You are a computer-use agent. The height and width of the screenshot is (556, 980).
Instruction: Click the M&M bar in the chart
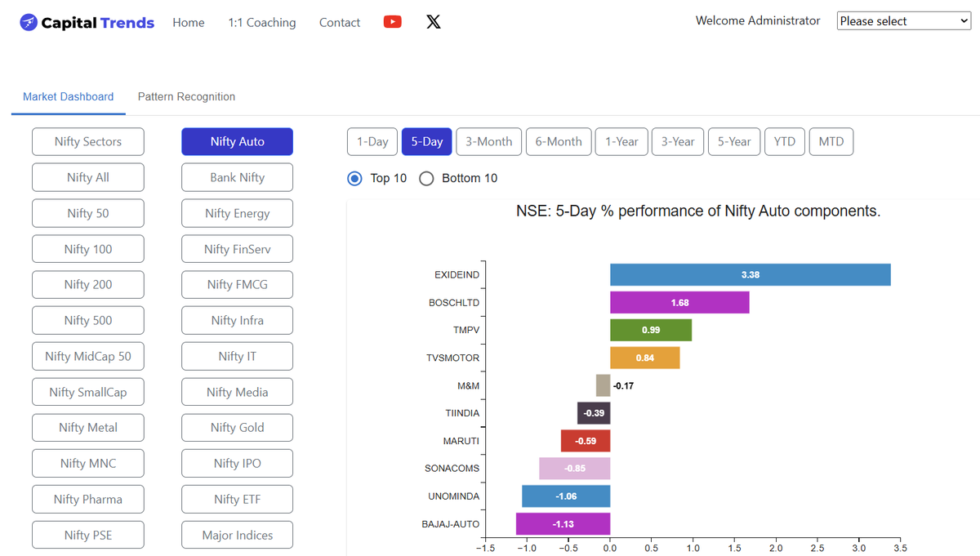603,385
